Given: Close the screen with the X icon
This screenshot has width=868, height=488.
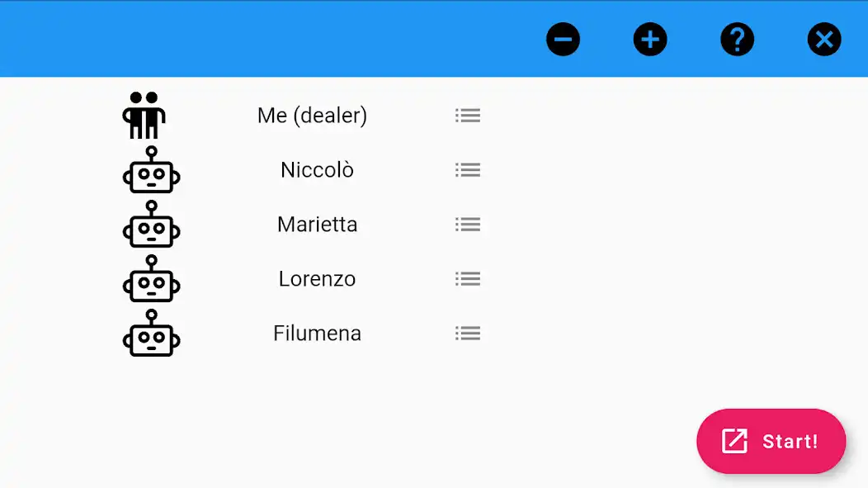Looking at the screenshot, I should click(x=823, y=40).
